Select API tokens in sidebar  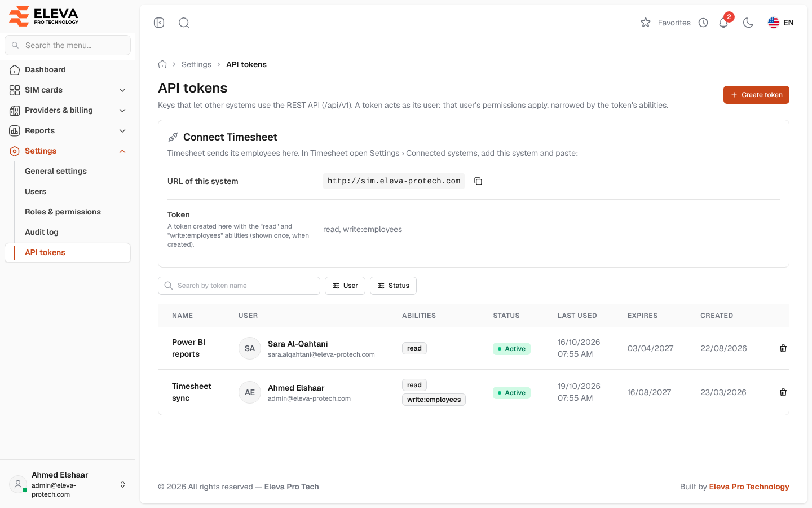click(68, 253)
